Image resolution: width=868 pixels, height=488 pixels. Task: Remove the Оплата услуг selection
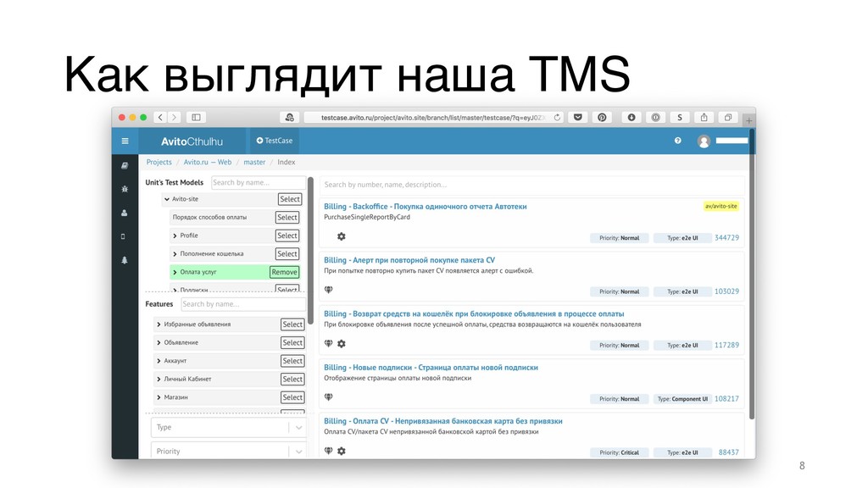285,272
